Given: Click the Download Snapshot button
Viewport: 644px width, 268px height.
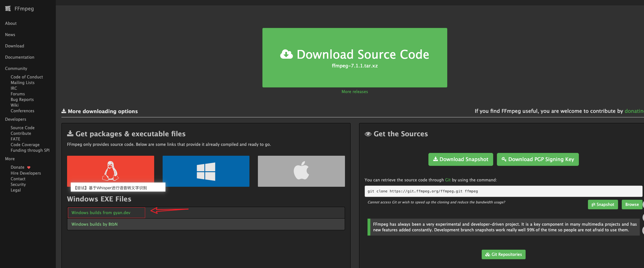Looking at the screenshot, I should pos(461,159).
